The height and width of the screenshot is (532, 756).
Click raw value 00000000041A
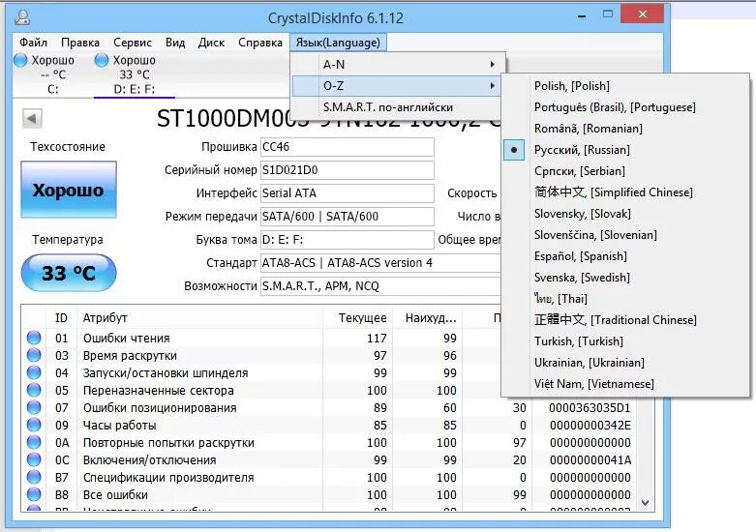point(590,459)
